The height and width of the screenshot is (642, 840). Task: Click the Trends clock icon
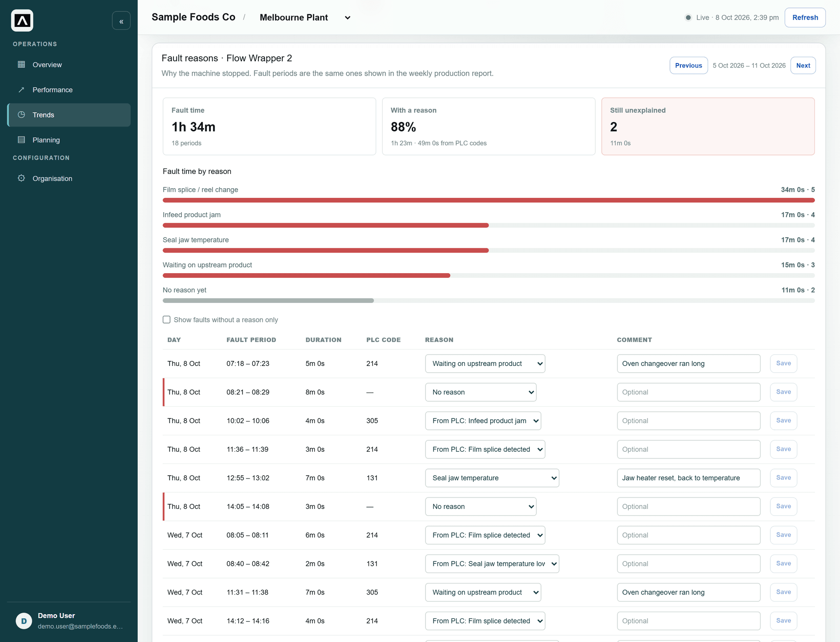click(21, 115)
